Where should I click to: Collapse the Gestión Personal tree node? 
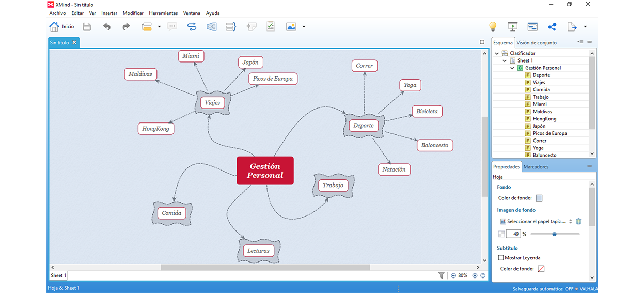click(512, 68)
